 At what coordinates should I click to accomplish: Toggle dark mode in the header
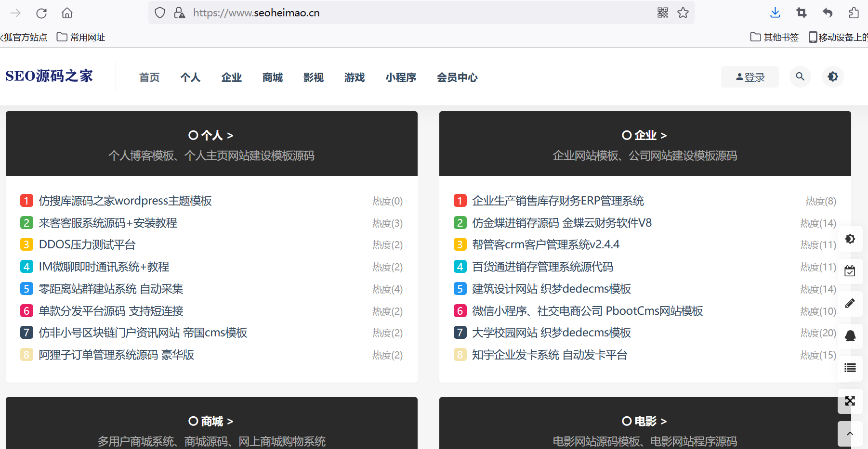833,77
